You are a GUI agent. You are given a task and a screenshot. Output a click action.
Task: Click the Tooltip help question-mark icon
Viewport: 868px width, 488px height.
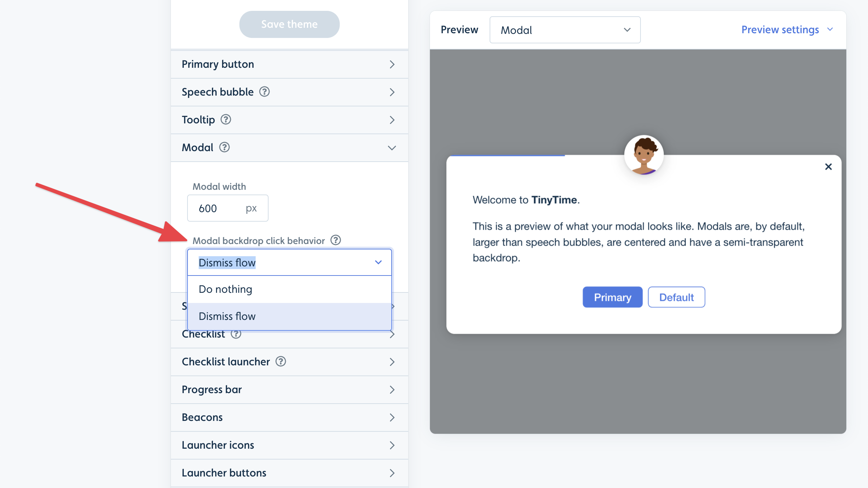[226, 120]
